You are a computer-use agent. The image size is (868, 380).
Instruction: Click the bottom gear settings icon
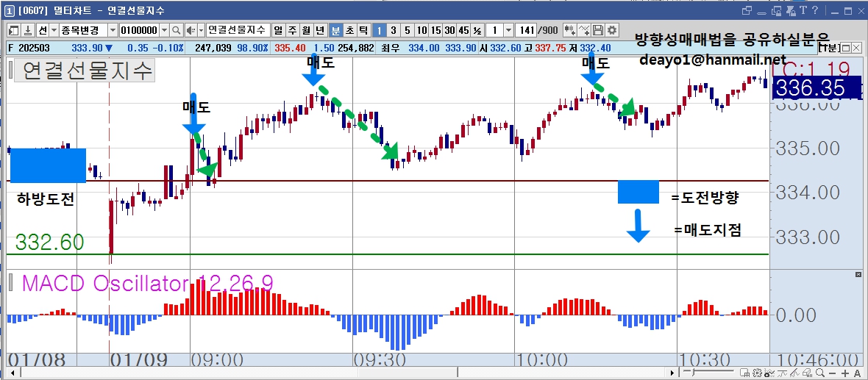[757, 373]
